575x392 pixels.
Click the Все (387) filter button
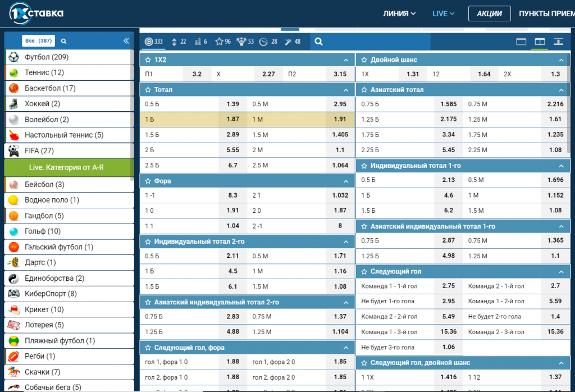(38, 41)
